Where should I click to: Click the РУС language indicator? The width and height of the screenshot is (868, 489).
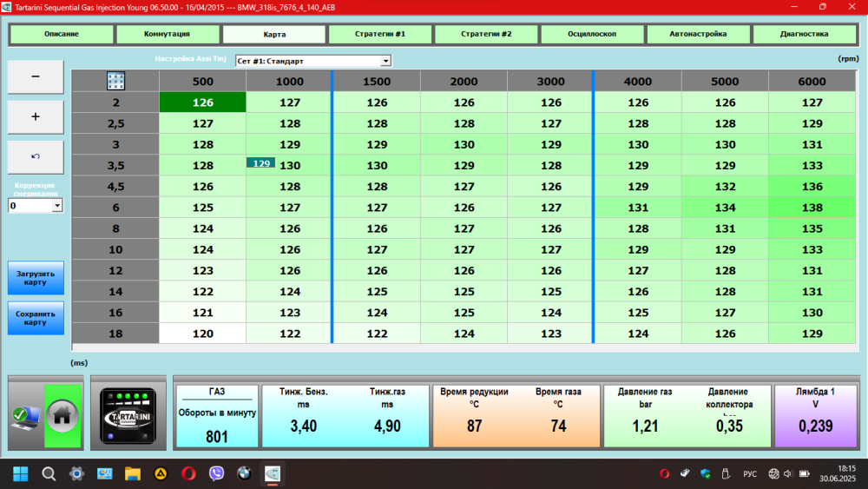(750, 474)
